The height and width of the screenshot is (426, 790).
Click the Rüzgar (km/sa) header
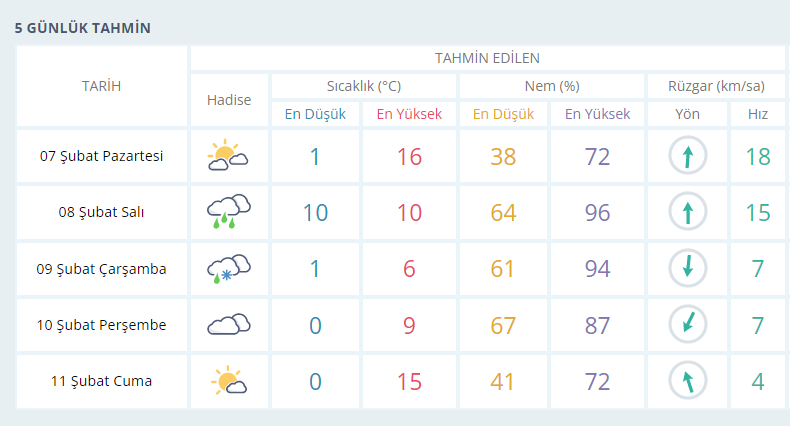coord(716,86)
